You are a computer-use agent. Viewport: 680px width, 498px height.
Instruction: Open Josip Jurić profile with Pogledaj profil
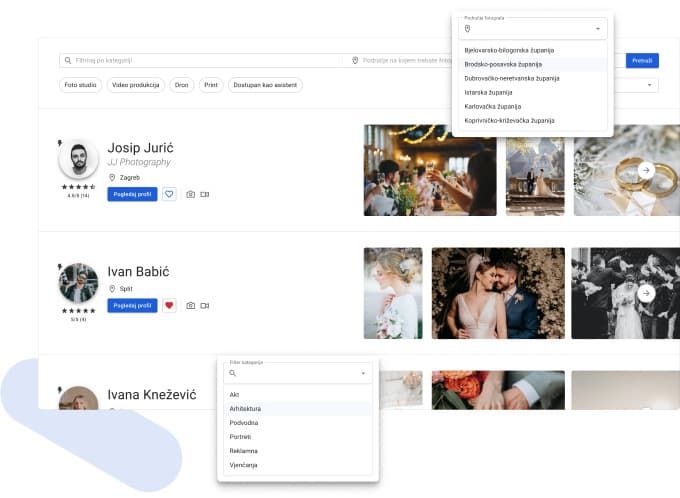tap(132, 194)
